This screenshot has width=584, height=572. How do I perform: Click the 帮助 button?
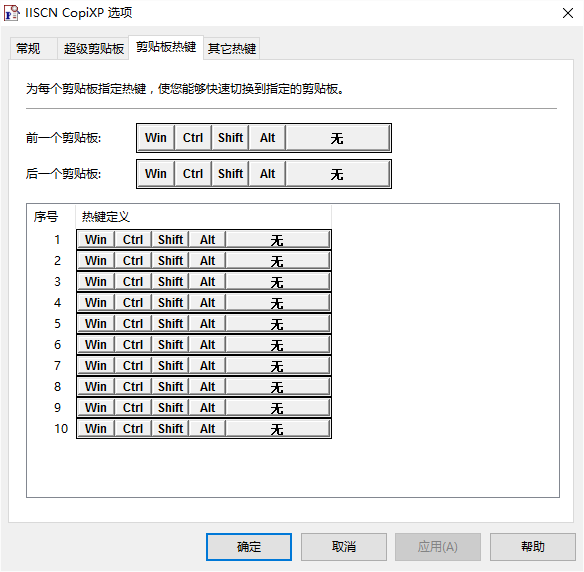tap(533, 547)
